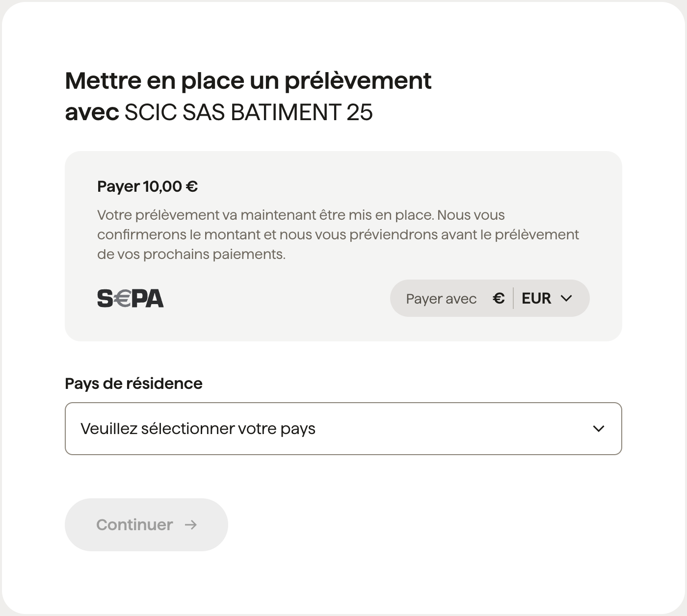Image resolution: width=687 pixels, height=616 pixels.
Task: Click the "Pays de résidence" field label
Action: coord(133,384)
